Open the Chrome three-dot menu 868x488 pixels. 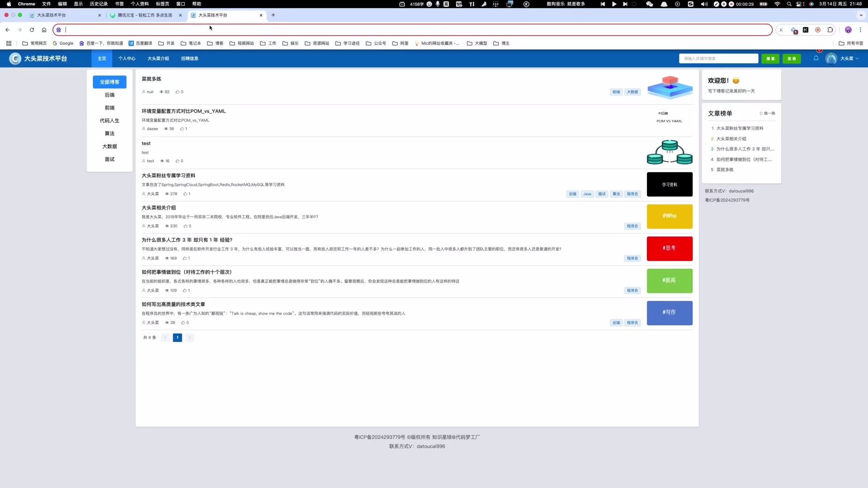point(860,30)
